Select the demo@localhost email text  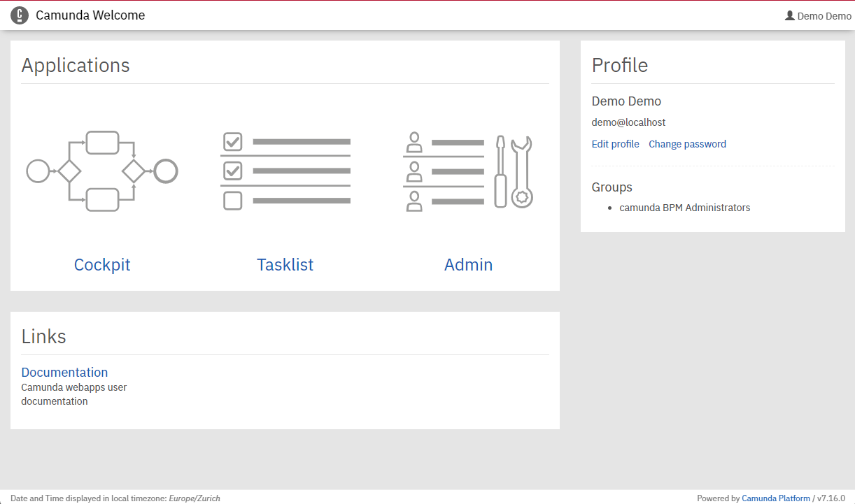628,122
